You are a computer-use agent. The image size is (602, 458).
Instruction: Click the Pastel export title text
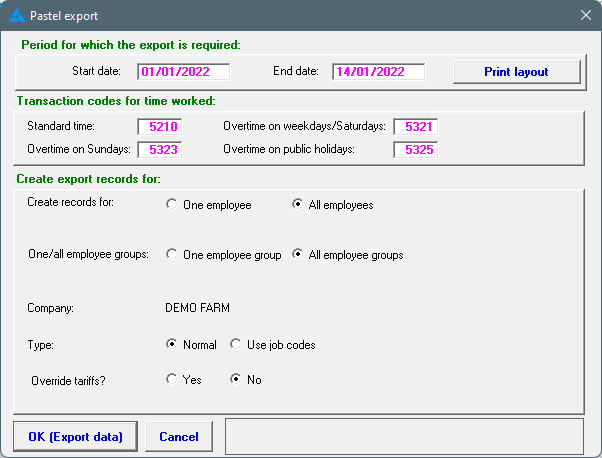pyautogui.click(x=64, y=16)
